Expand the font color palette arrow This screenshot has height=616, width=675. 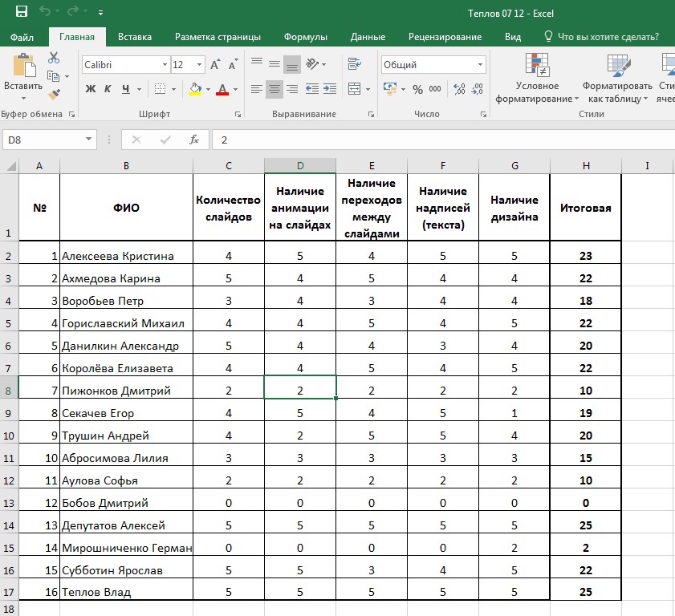coord(235,90)
